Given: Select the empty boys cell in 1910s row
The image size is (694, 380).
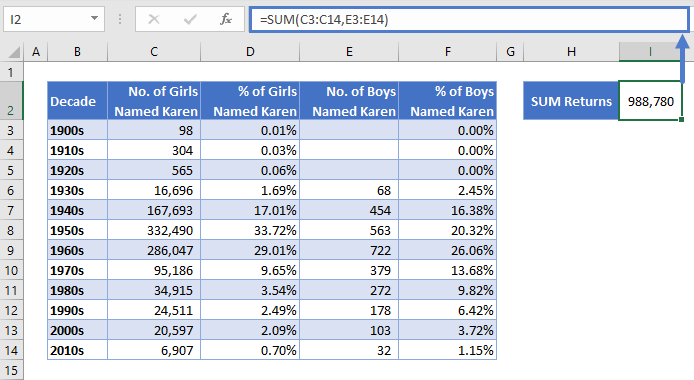Looking at the screenshot, I should click(349, 150).
